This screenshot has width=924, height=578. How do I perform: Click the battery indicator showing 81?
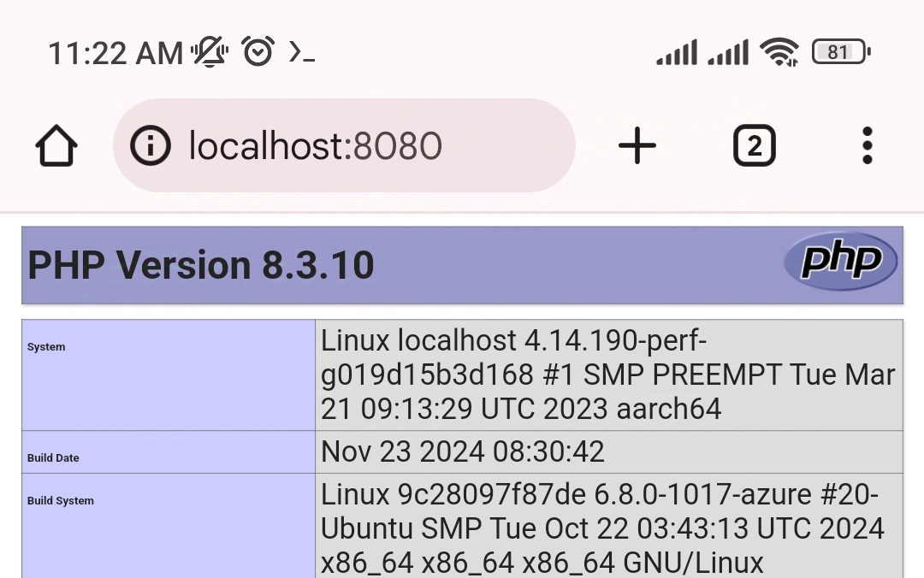click(x=839, y=51)
